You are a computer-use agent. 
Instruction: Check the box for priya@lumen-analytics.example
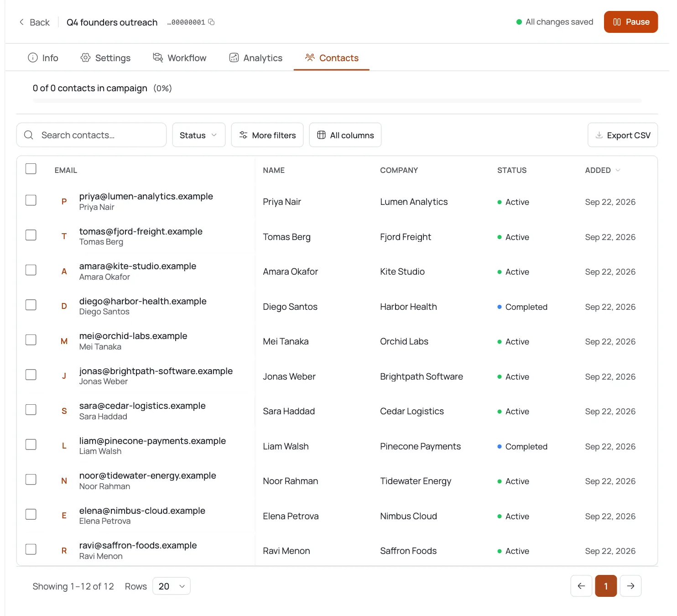[x=31, y=200]
